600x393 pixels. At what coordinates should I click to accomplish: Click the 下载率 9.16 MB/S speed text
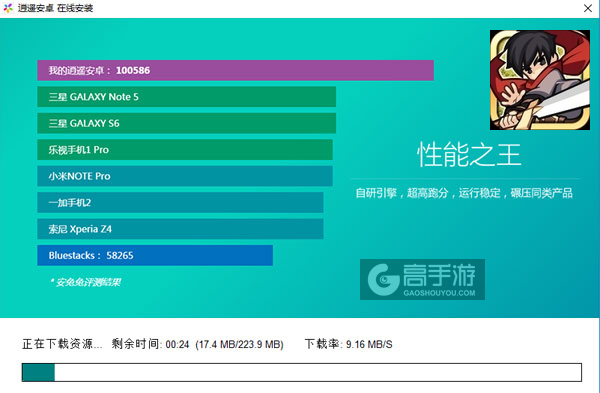coord(348,344)
